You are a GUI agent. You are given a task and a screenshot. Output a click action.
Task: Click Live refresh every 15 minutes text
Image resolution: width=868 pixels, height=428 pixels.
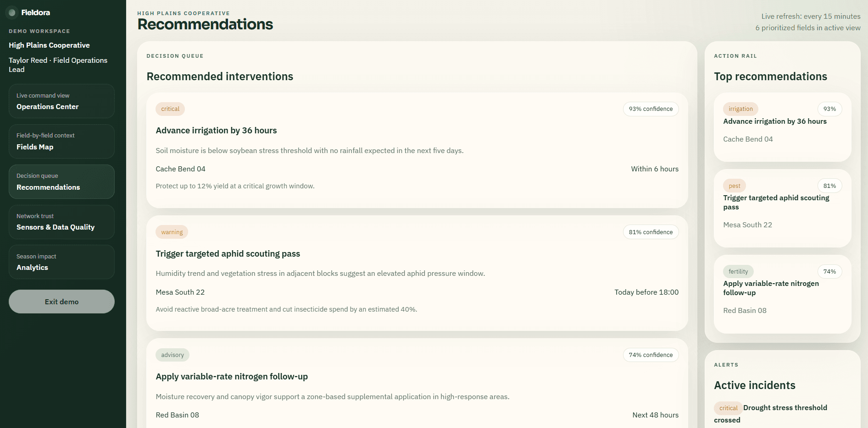coord(811,16)
